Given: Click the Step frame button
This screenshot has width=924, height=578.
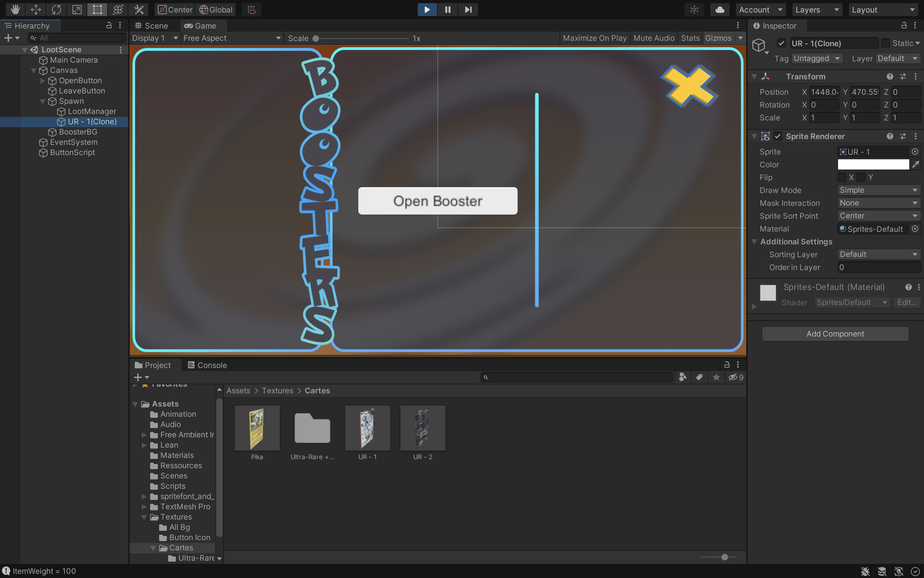Looking at the screenshot, I should click(468, 10).
